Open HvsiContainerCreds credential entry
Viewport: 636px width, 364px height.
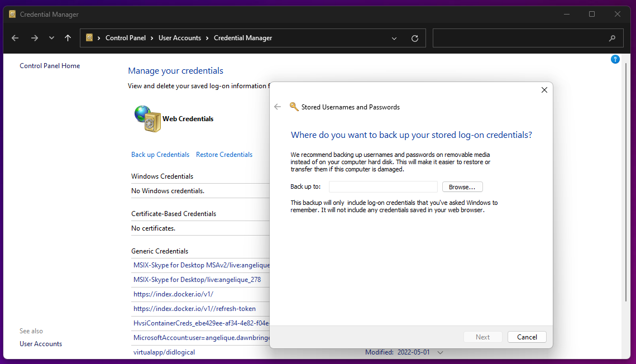(x=202, y=323)
